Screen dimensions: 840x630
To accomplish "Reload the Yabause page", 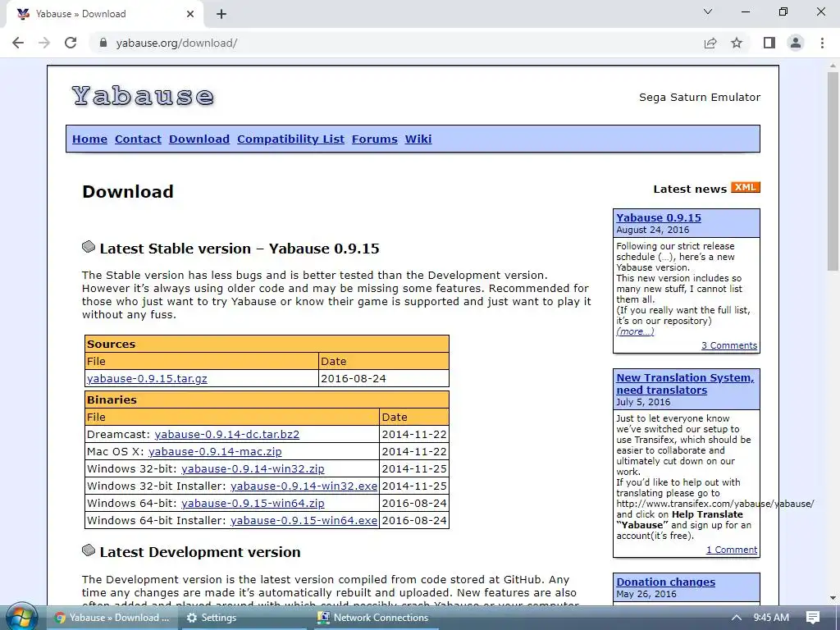I will point(71,43).
